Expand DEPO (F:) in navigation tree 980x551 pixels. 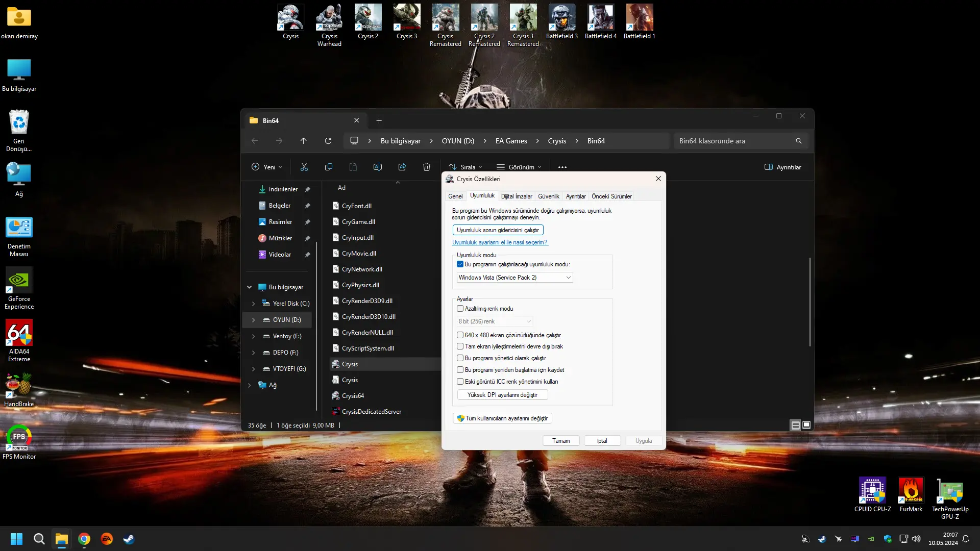point(254,353)
